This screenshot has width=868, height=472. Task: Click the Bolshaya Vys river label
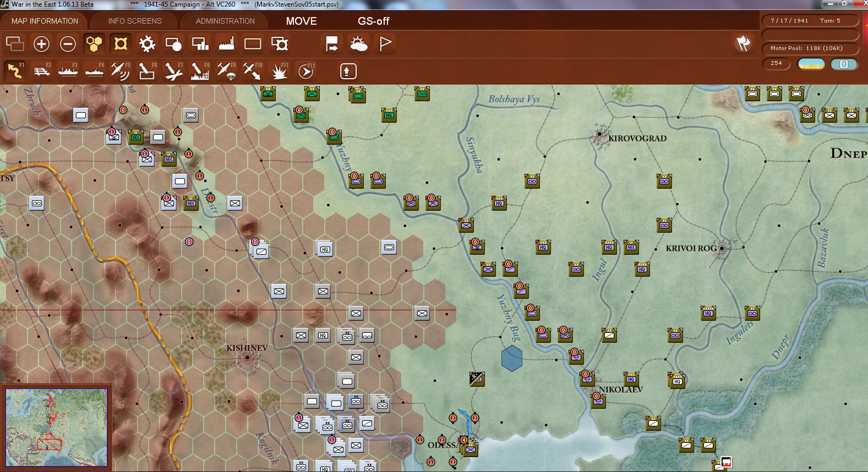point(514,99)
